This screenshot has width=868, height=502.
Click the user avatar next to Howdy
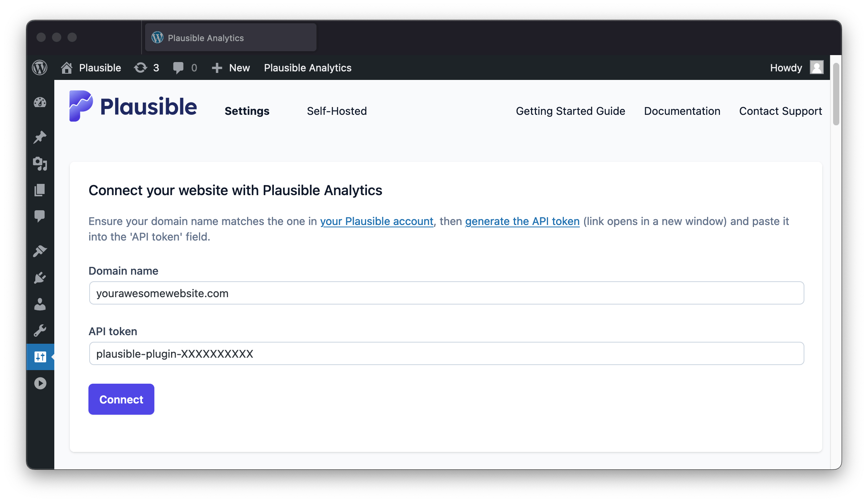click(817, 68)
